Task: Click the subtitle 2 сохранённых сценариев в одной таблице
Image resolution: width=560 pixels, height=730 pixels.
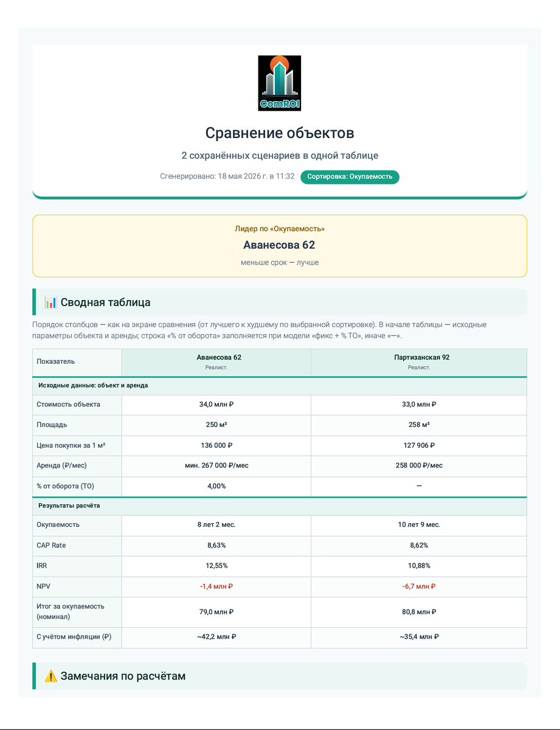Action: [x=280, y=156]
